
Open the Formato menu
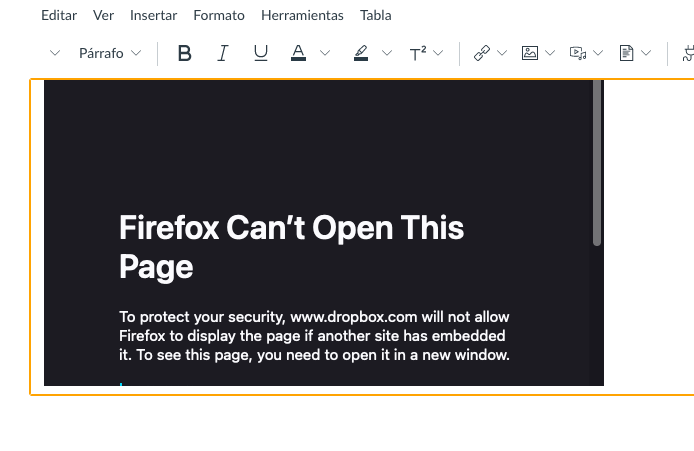point(219,15)
